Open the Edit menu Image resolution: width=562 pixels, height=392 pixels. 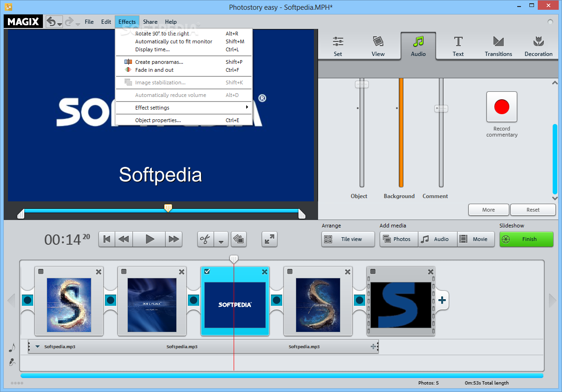click(106, 21)
